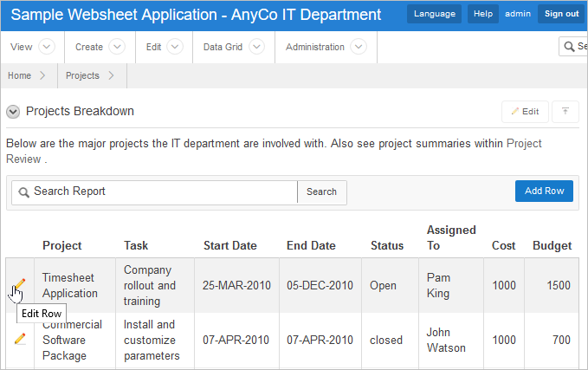Sort by the Start Date column header
This screenshot has height=370, width=588.
[x=229, y=245]
